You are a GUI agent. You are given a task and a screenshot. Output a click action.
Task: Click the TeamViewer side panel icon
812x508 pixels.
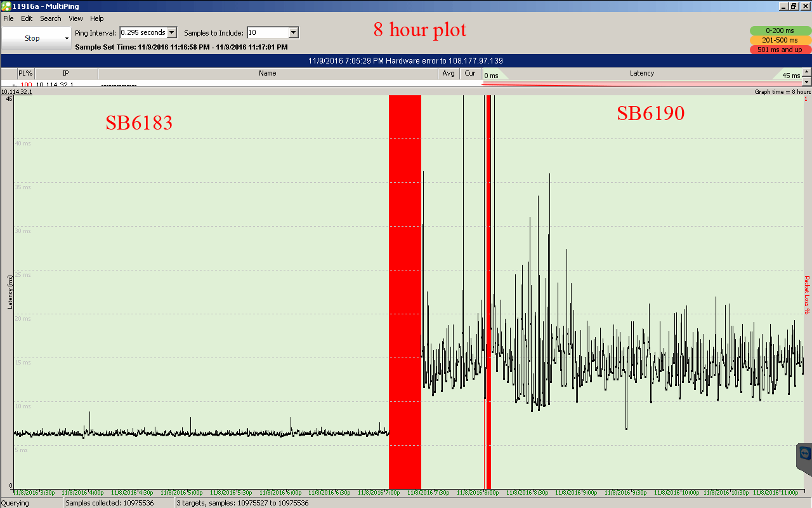pos(805,454)
